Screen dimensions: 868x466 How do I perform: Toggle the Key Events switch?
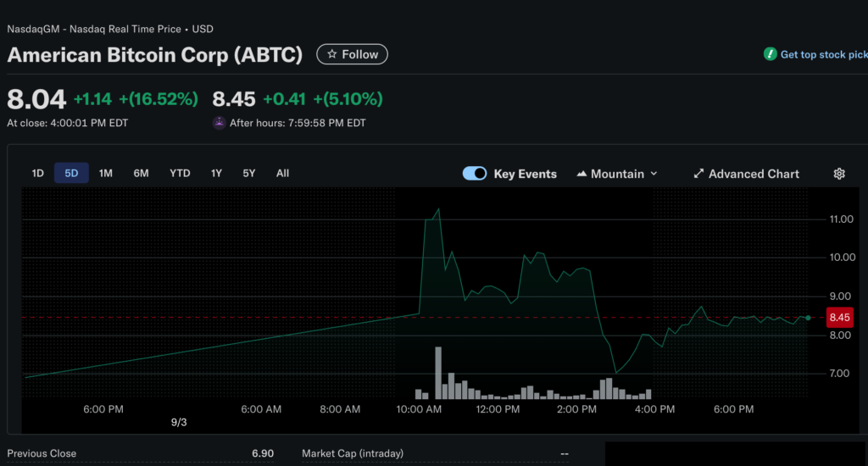click(475, 174)
